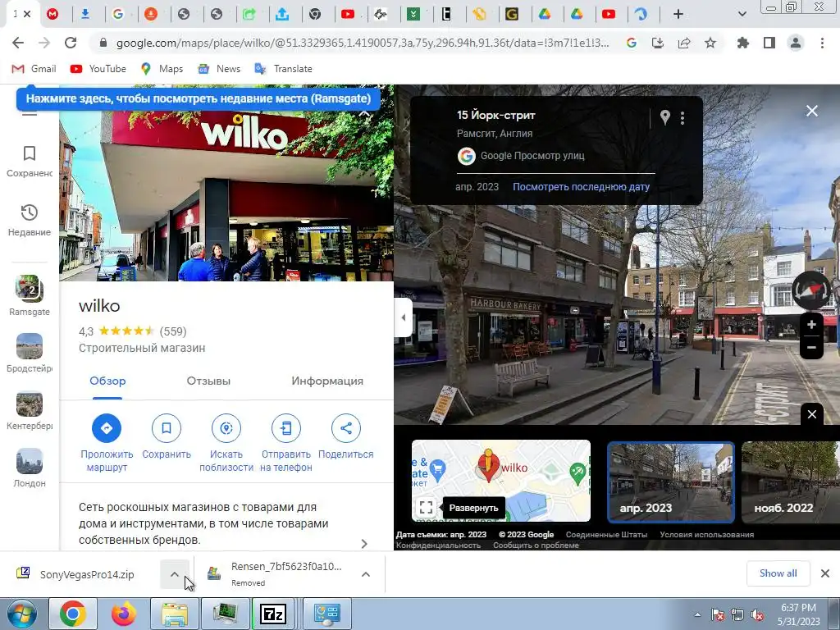
Task: Rotate view using compass control
Action: [x=810, y=290]
